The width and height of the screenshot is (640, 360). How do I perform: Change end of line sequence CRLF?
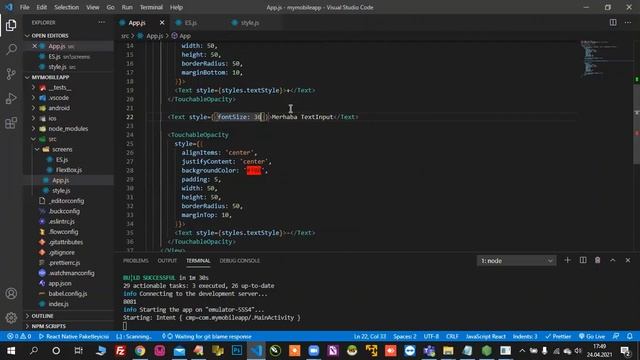click(x=452, y=336)
